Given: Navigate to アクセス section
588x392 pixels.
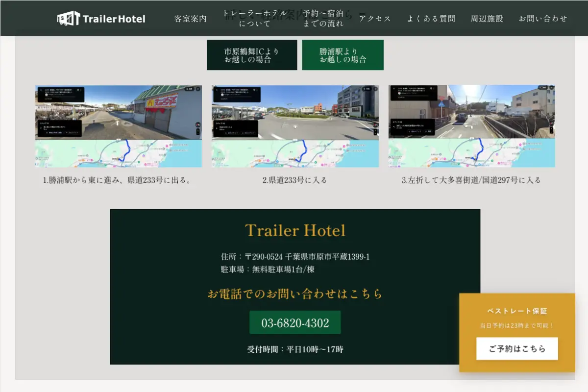Looking at the screenshot, I should (375, 19).
